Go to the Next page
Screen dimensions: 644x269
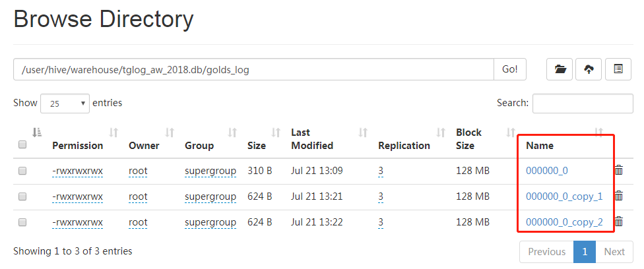coord(614,251)
